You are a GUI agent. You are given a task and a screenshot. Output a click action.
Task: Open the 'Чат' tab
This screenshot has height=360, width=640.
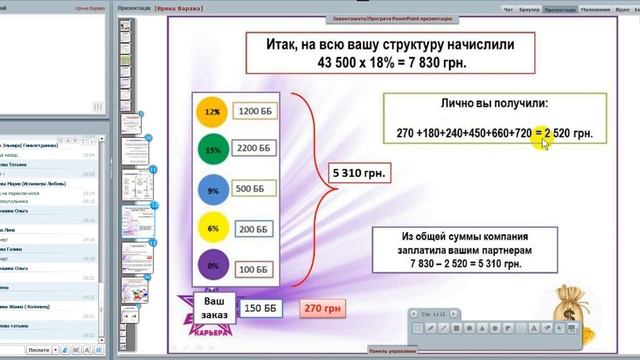[508, 9]
